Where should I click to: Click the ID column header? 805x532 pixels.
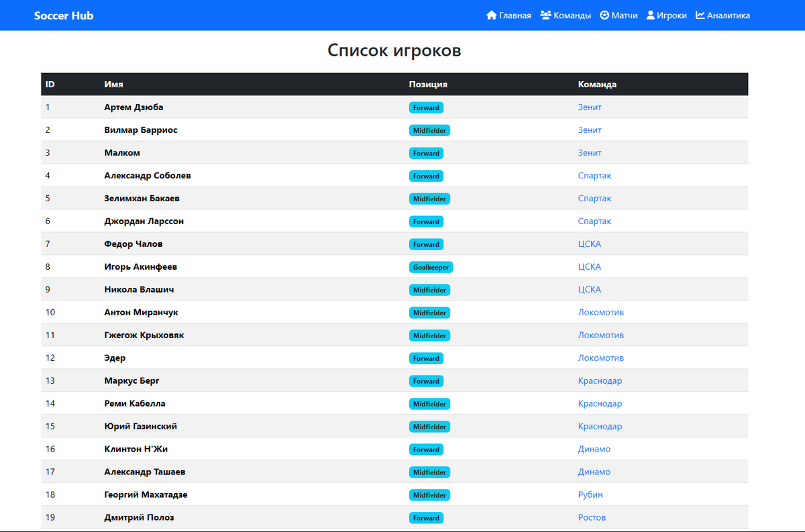[50, 85]
